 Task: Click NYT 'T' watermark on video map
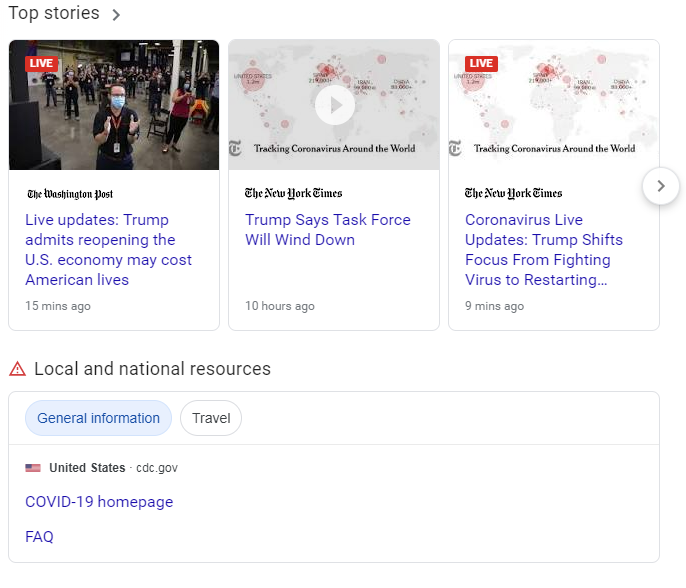(235, 148)
